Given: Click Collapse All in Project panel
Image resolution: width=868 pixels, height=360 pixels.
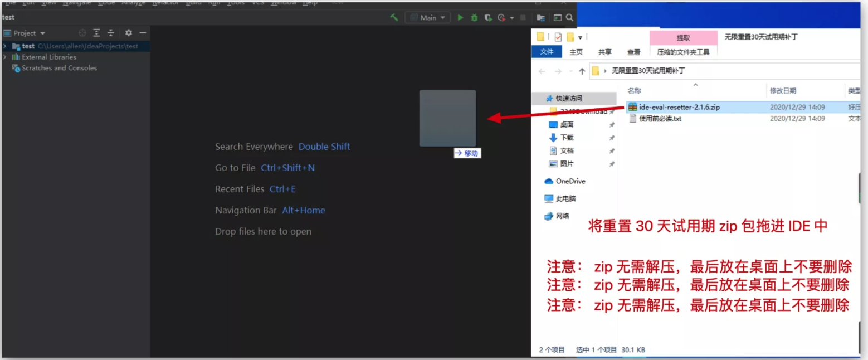Looking at the screenshot, I should pyautogui.click(x=111, y=33).
